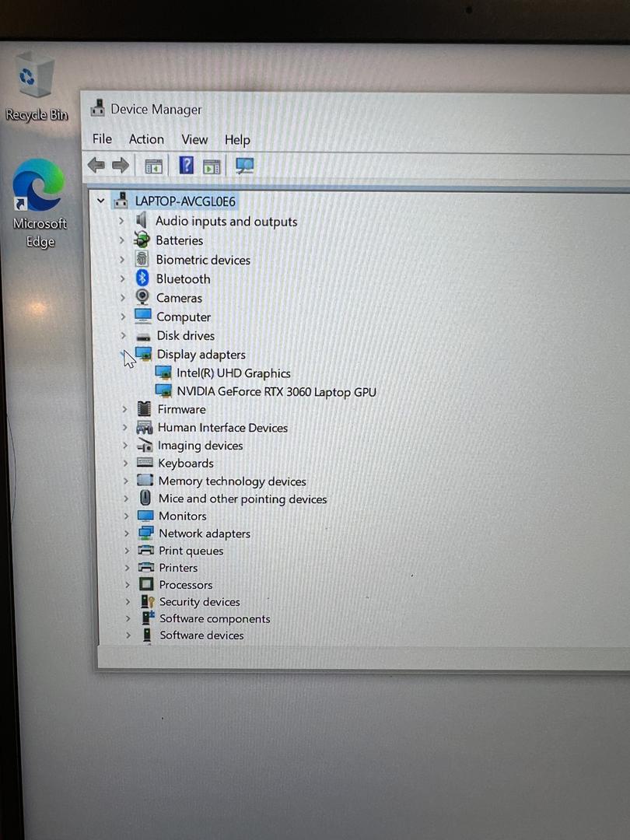Image resolution: width=630 pixels, height=840 pixels.
Task: Click the Show/Hide action pane toolbar icon
Action: tap(212, 166)
